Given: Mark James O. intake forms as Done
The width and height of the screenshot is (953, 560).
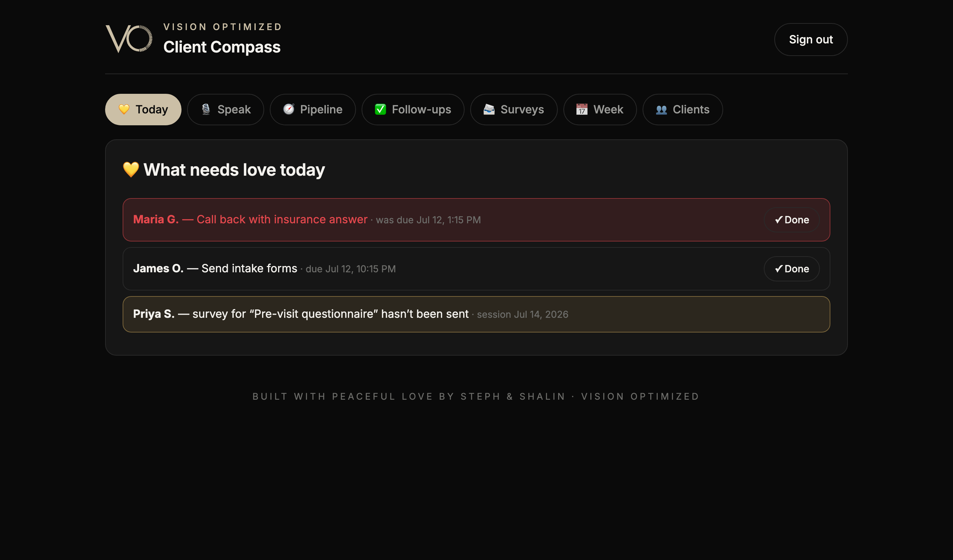Looking at the screenshot, I should coord(791,269).
